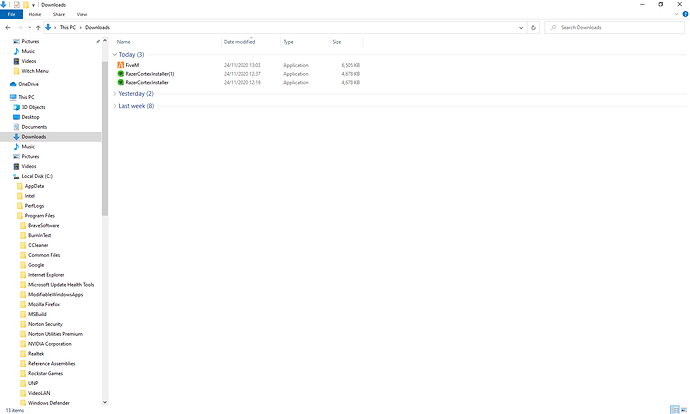Screen dimensions: 690x414
Task: Open OneDrive in the navigation pane
Action: click(28, 84)
